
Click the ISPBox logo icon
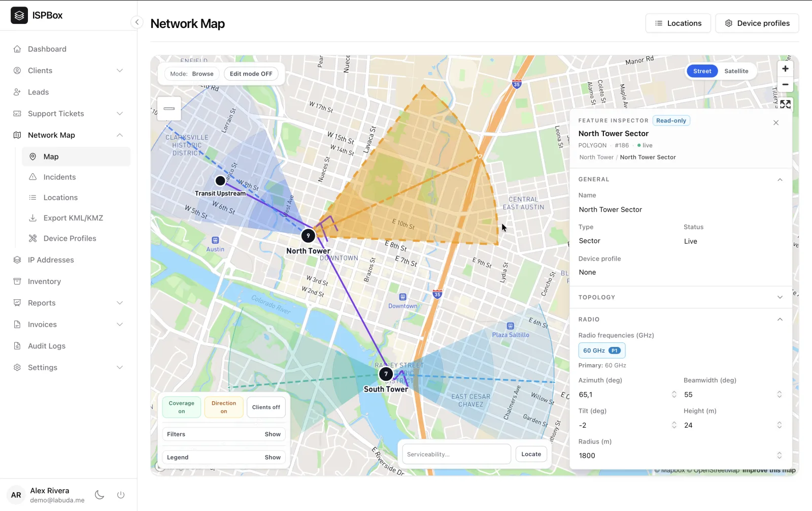pos(19,15)
